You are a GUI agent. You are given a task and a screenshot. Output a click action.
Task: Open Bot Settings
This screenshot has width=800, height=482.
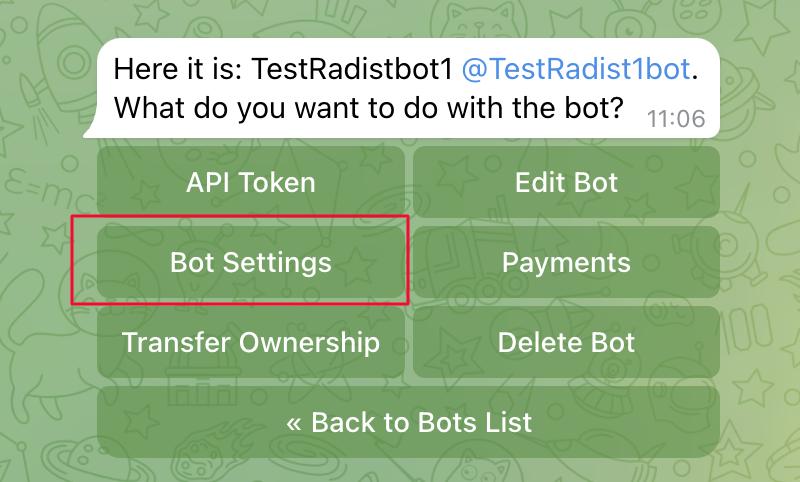(250, 262)
